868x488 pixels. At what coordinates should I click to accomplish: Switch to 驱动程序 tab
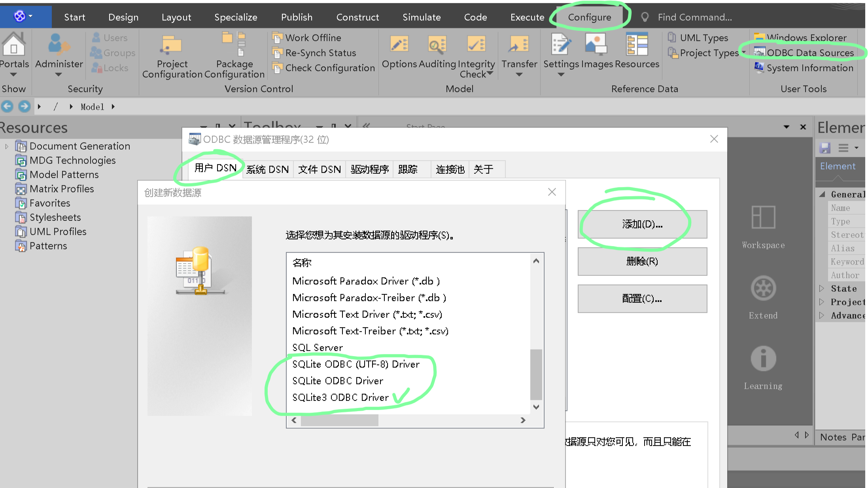[370, 169]
